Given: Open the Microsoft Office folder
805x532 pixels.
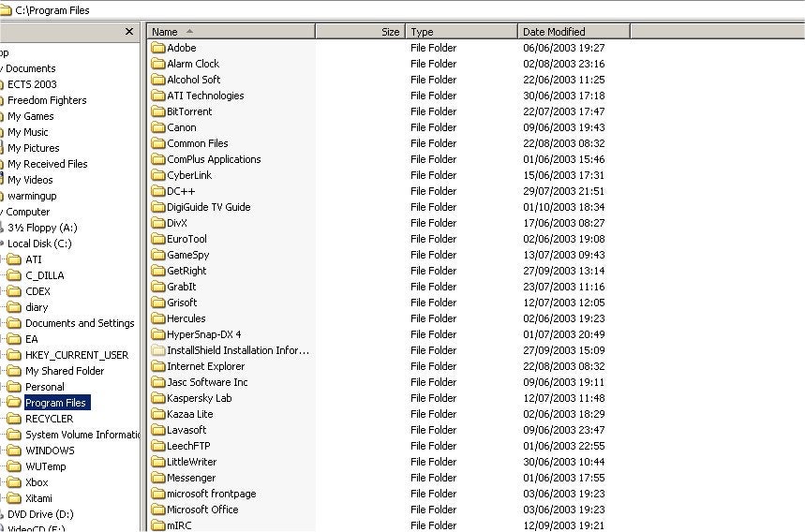Looking at the screenshot, I should (x=202, y=510).
